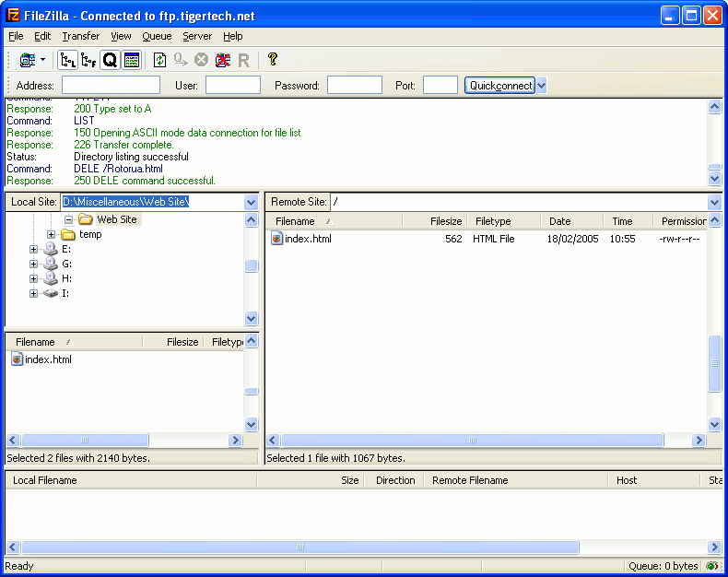728x577 pixels.
Task: Click the queue Local Filename column header
Action: [131, 480]
